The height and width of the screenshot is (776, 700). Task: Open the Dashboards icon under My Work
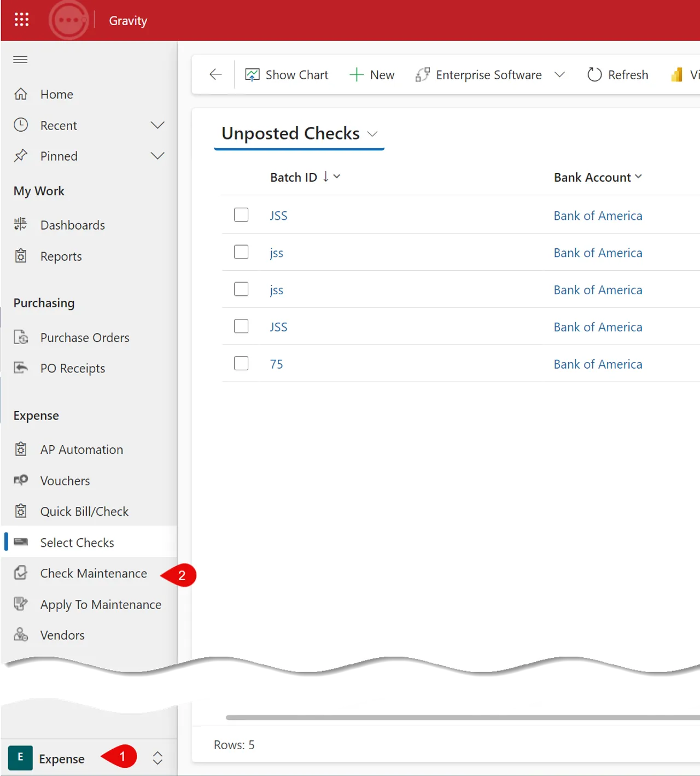click(21, 225)
